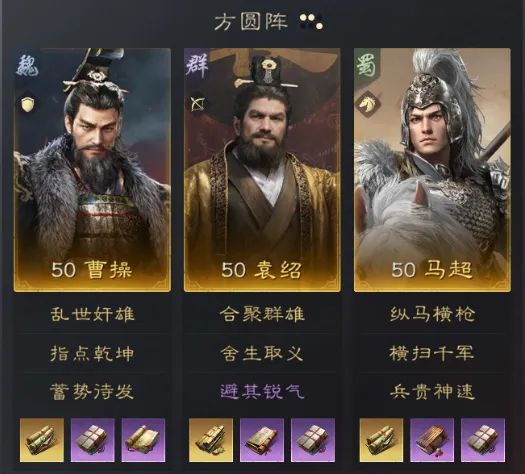525x474 pixels.
Task: Select the 群 faction badge on 袁绍's card
Action: point(198,66)
